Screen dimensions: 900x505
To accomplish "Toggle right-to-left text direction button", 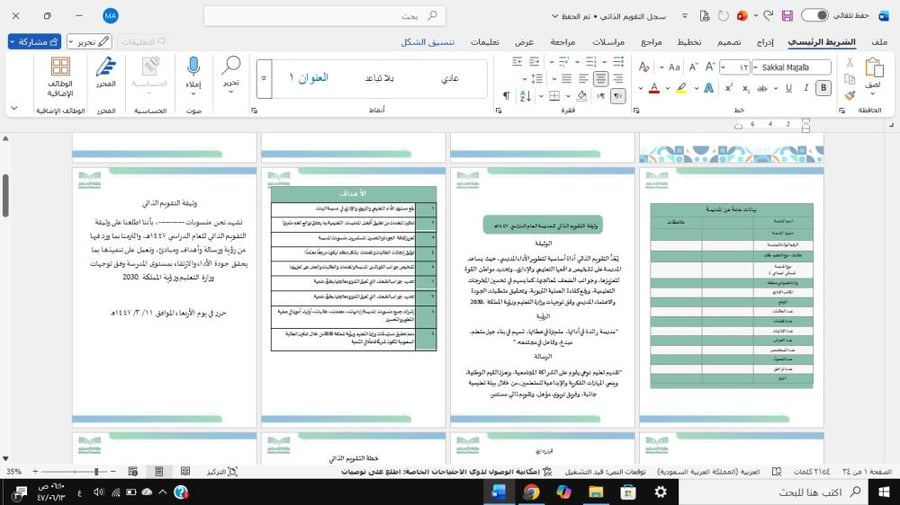I will (618, 96).
